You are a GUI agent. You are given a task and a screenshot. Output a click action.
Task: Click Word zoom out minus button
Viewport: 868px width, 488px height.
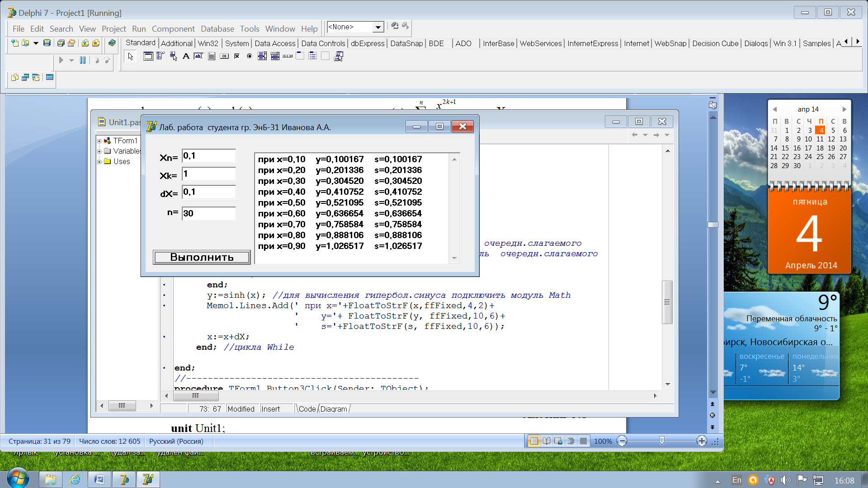tap(622, 441)
